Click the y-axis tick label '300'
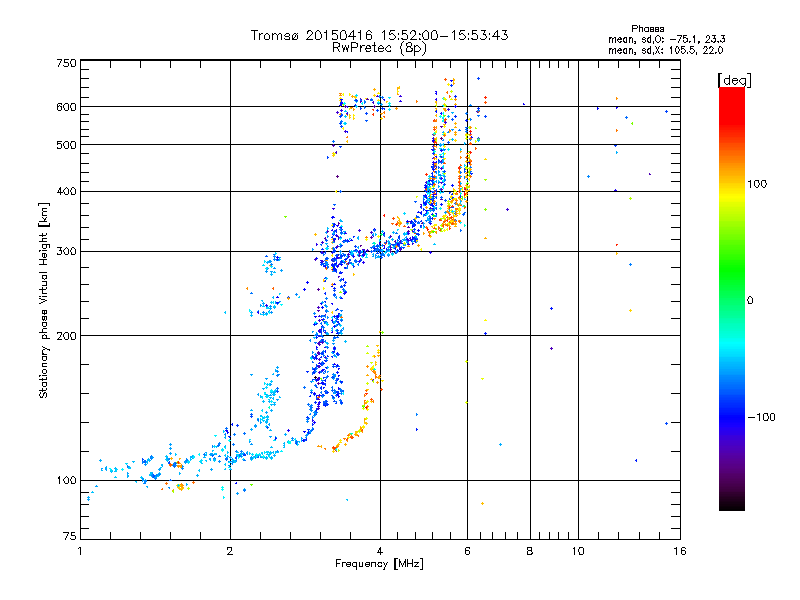800x600 pixels. coord(66,251)
